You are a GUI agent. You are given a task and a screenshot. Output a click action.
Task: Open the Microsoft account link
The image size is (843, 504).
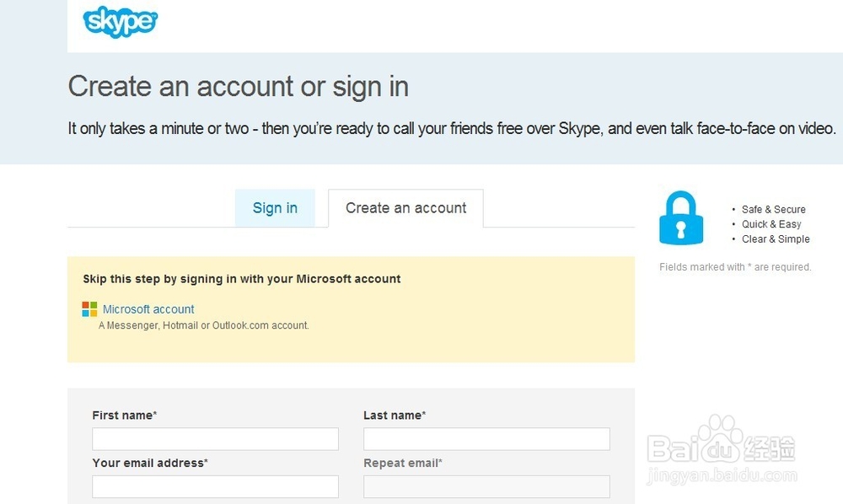tap(148, 309)
